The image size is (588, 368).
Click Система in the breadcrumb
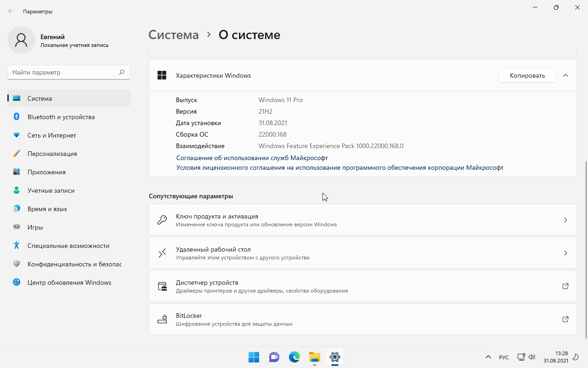[174, 34]
